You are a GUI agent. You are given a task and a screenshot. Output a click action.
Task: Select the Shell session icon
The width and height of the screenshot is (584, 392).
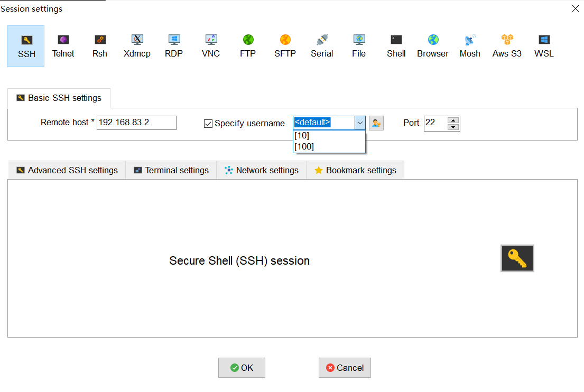point(396,46)
